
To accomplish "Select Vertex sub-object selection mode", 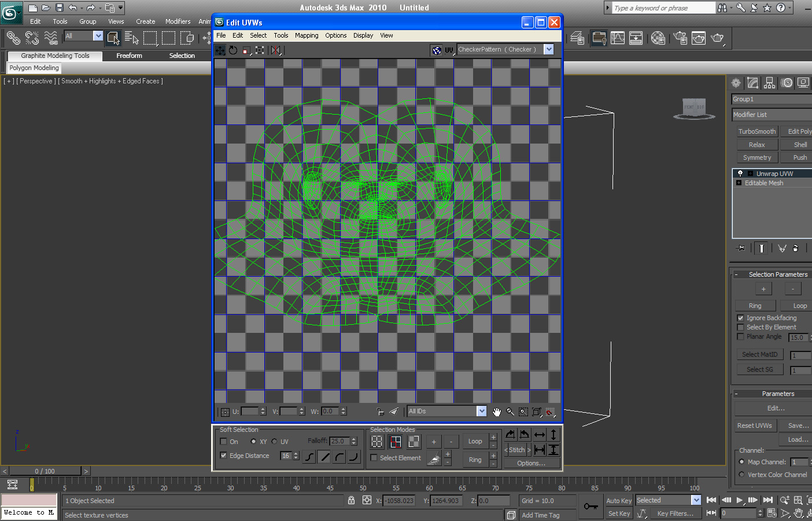I will 377,442.
